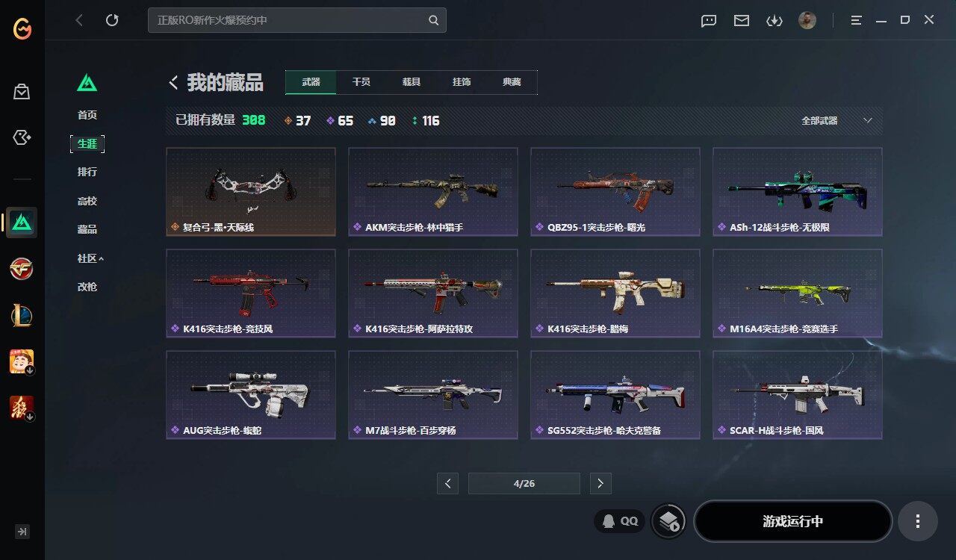Open the 全部武器 filter dropdown

(836, 120)
